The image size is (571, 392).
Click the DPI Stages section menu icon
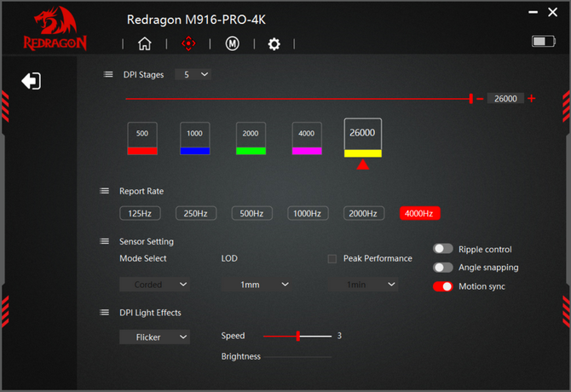[108, 74]
